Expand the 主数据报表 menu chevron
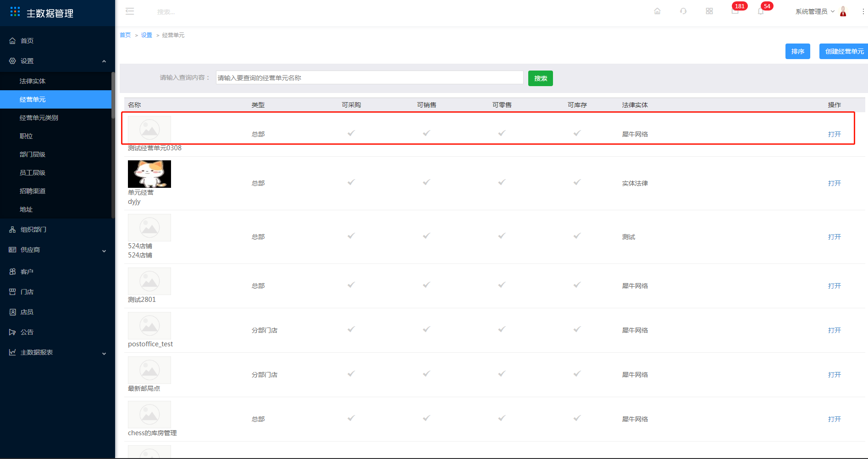Screen dimensions: 868x459 tap(104, 353)
